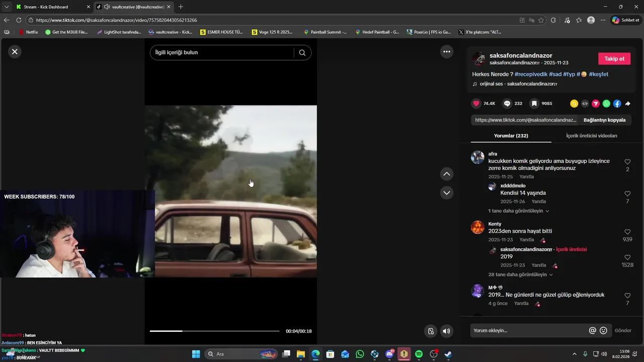
Task: Refresh the page
Action: tap(19, 20)
